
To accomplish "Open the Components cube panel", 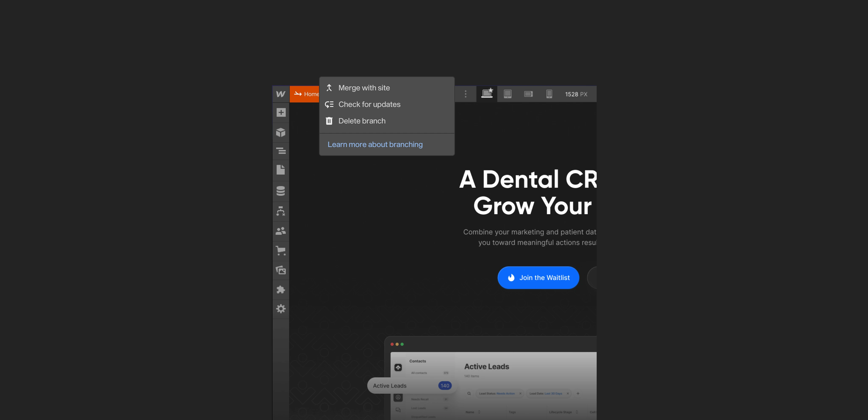I will 281,132.
